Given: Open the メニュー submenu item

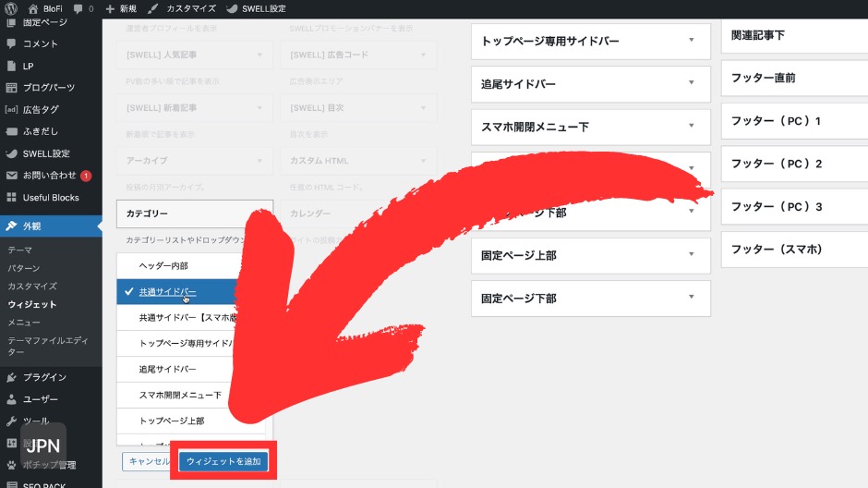Looking at the screenshot, I should tap(24, 323).
